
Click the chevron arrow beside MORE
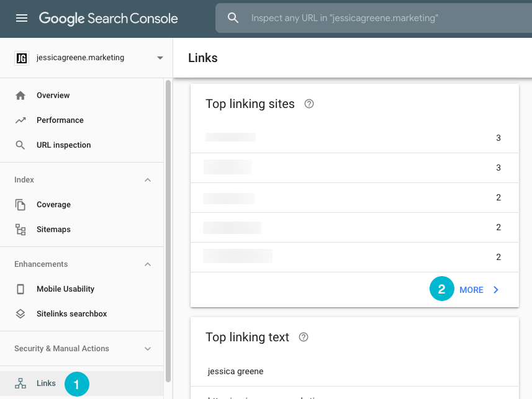[496, 290]
